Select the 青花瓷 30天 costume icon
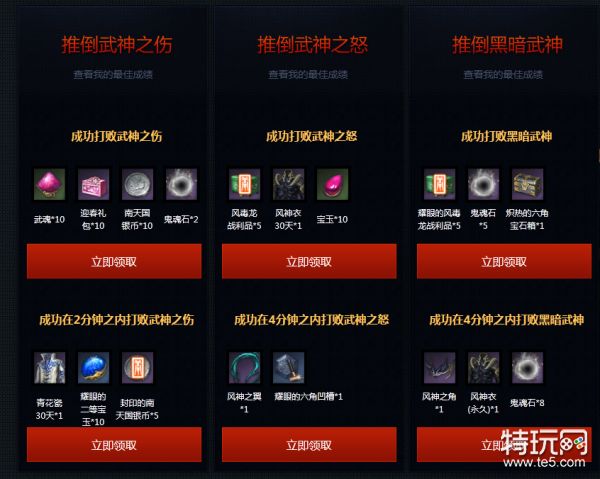Viewport: 600px width, 479px height. [x=49, y=368]
